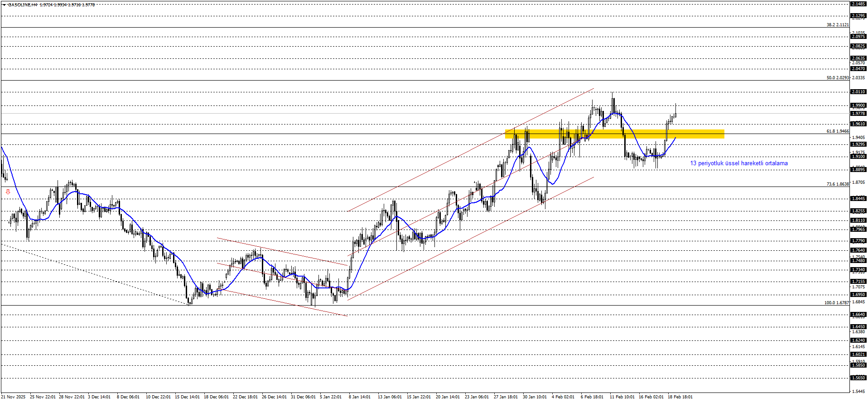The height and width of the screenshot is (402, 868).
Task: Click the 1.8445 price level tag
Action: [858, 199]
